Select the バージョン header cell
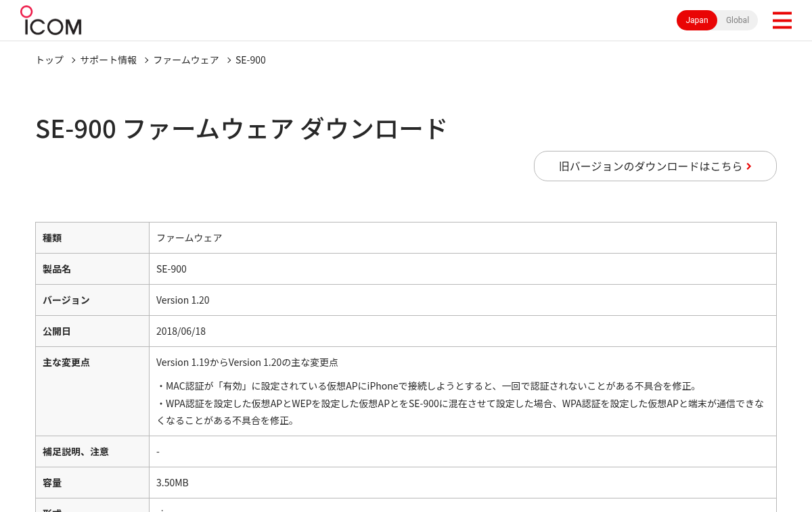Viewport: 812px width, 512px height. 92,300
